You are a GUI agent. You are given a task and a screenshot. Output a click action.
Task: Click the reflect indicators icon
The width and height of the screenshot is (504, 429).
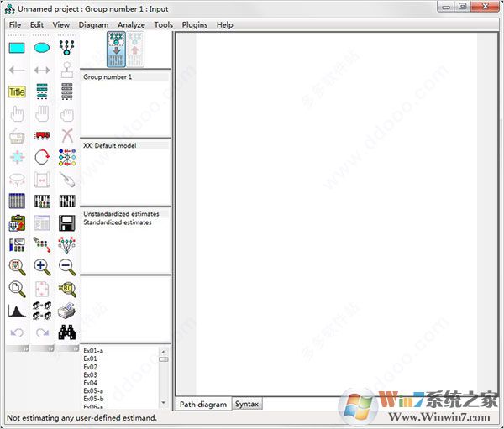pyautogui.click(x=67, y=157)
